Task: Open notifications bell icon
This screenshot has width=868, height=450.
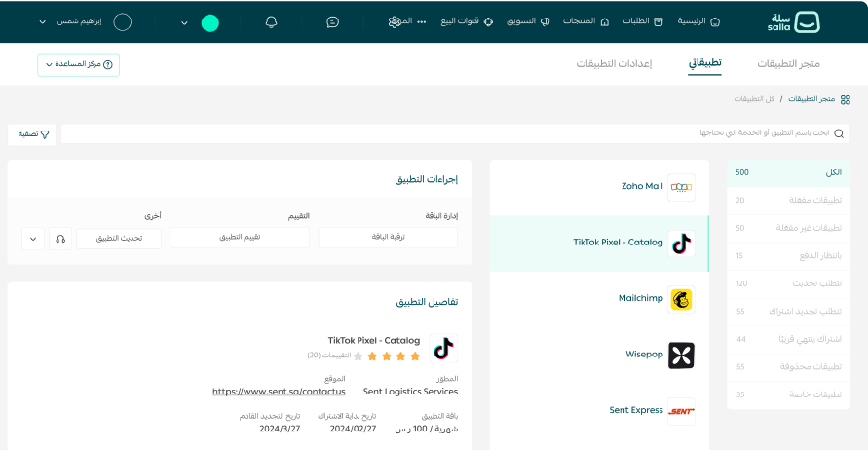Action: (271, 22)
